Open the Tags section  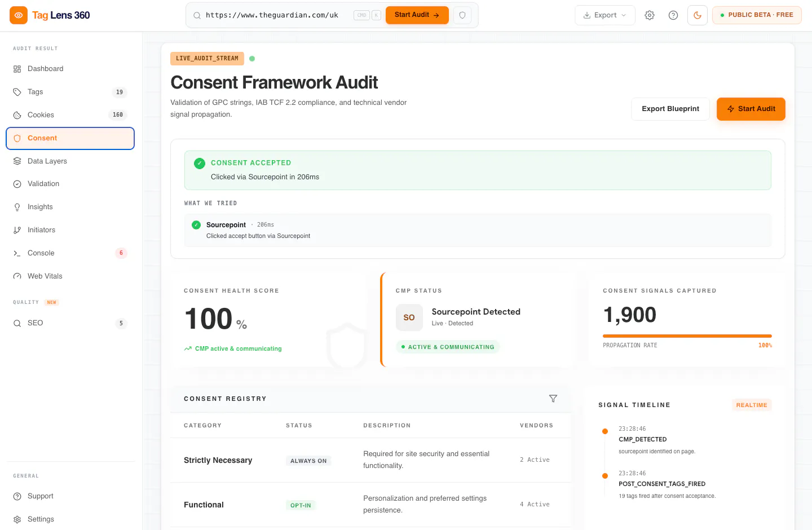(x=70, y=92)
